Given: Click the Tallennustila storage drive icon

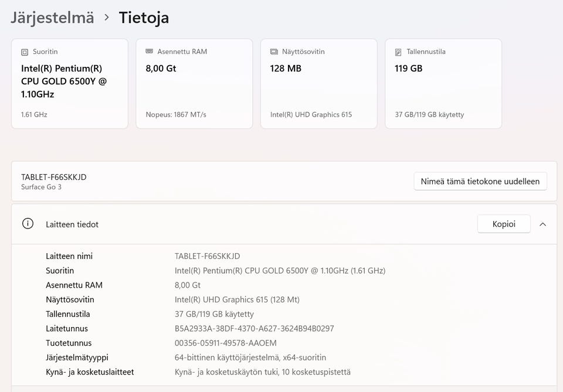Looking at the screenshot, I should [398, 52].
